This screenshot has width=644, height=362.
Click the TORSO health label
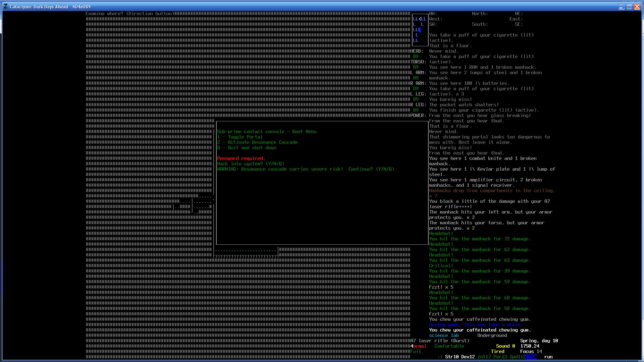point(418,62)
